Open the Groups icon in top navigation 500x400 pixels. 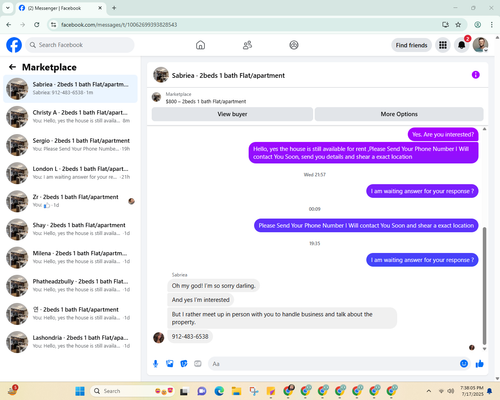tap(294, 45)
